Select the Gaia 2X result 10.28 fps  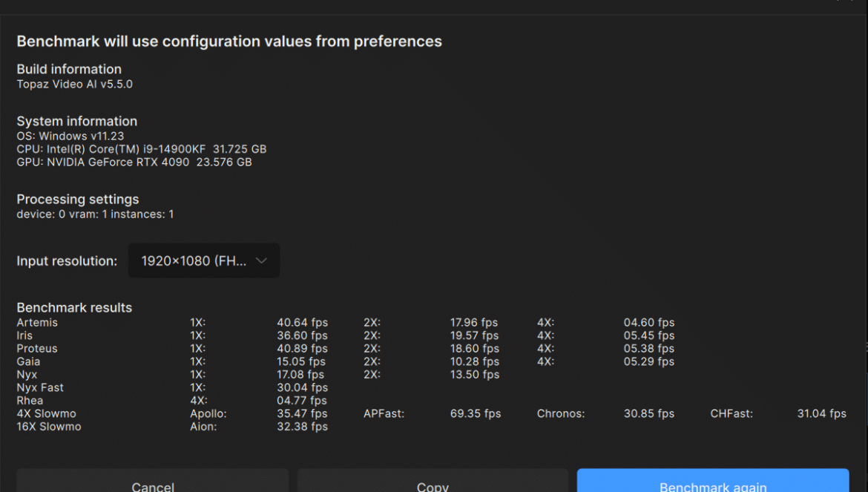tap(474, 362)
